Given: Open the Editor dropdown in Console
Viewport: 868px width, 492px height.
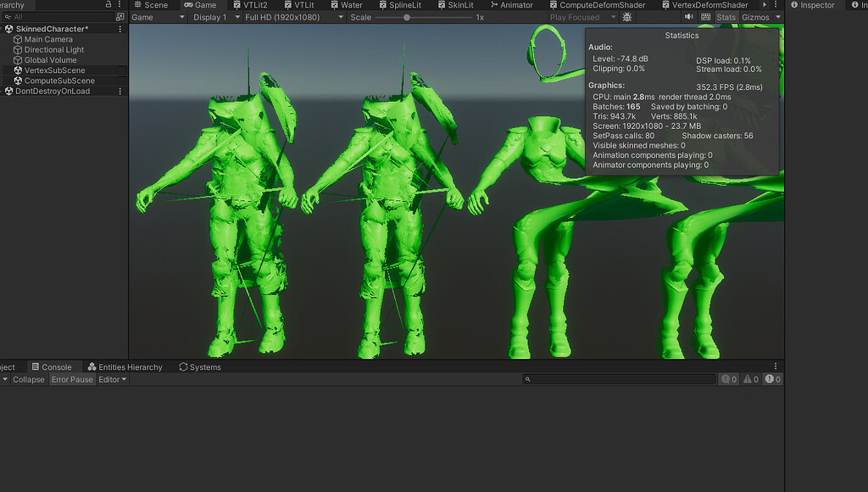Looking at the screenshot, I should pyautogui.click(x=113, y=379).
